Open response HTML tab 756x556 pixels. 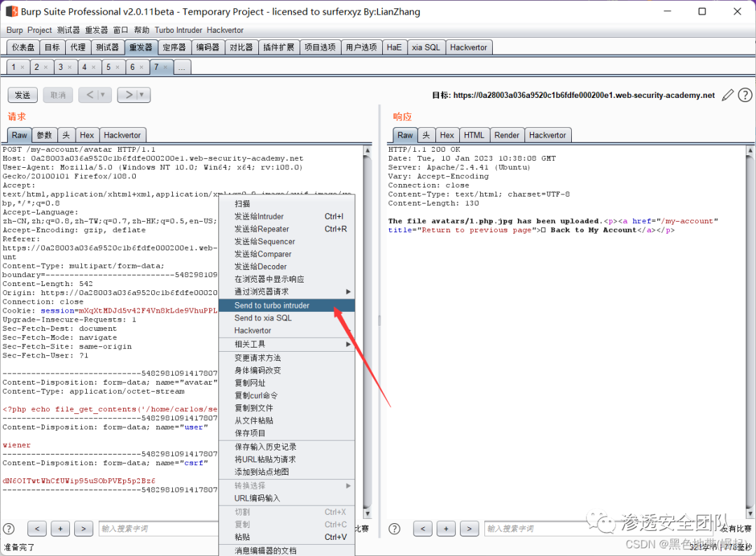pyautogui.click(x=474, y=136)
